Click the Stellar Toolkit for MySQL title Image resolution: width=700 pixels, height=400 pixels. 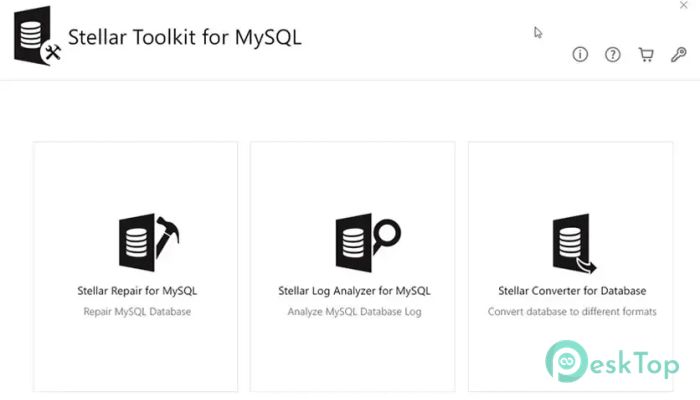tap(185, 37)
